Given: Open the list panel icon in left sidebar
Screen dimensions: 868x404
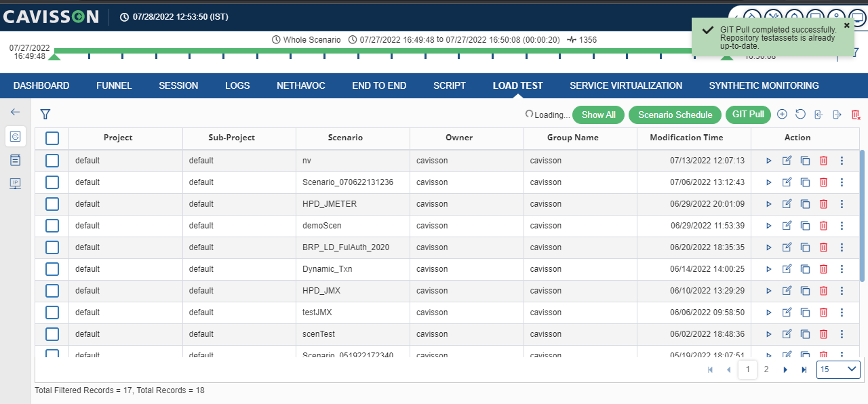Looking at the screenshot, I should click(16, 160).
